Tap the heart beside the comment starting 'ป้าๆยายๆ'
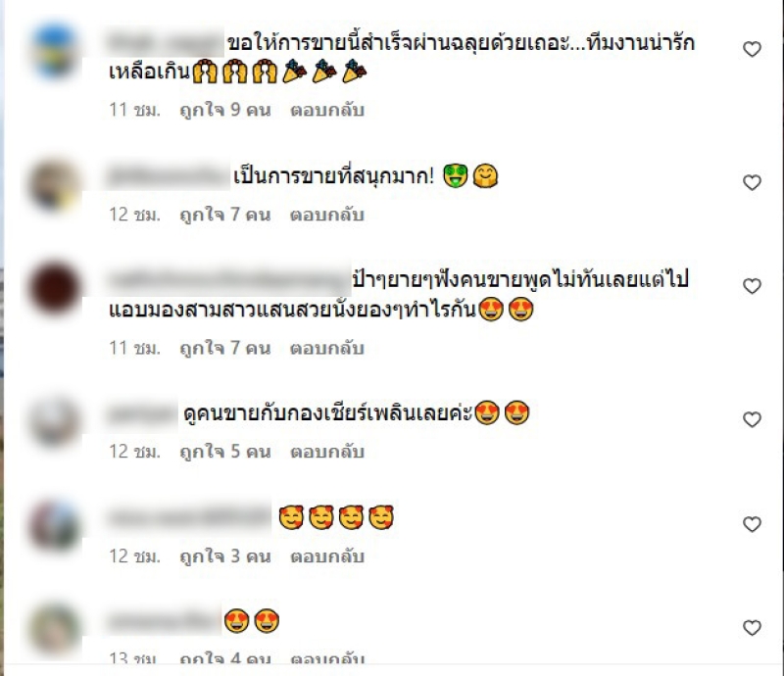This screenshot has width=784, height=676. click(752, 286)
